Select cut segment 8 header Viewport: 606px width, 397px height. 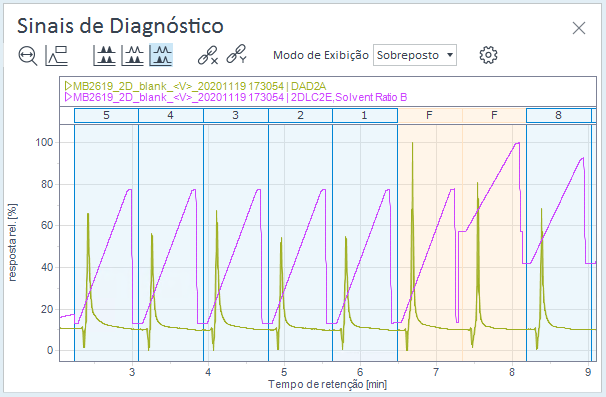[x=558, y=115]
